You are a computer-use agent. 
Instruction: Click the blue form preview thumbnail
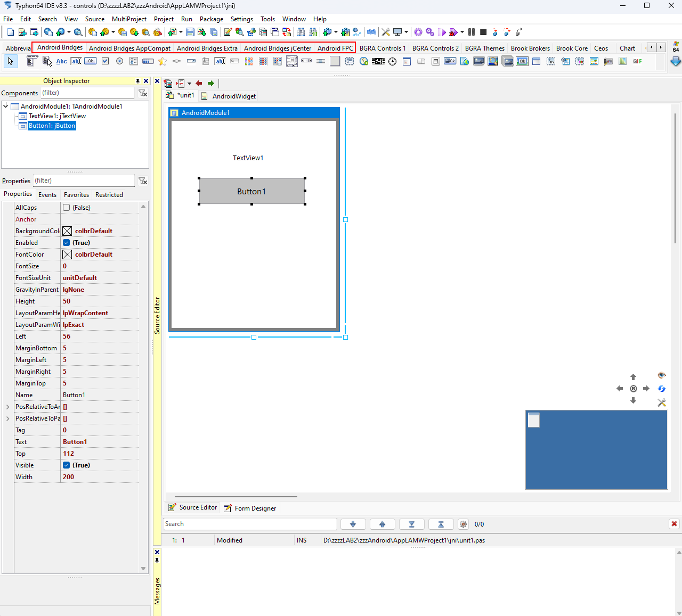point(596,449)
